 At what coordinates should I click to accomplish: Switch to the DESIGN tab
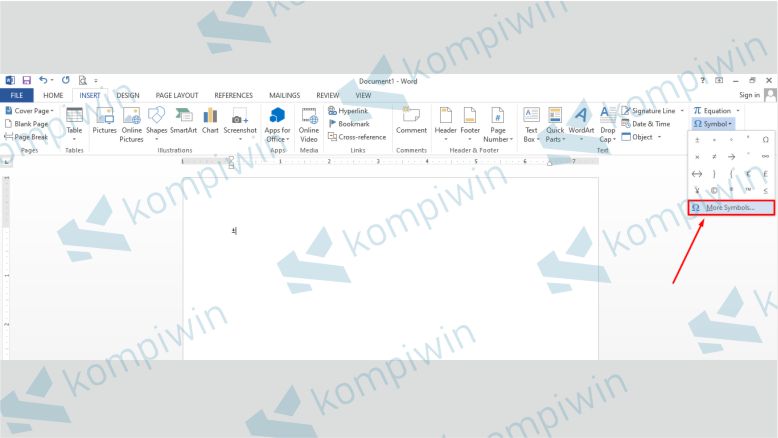[x=128, y=95]
